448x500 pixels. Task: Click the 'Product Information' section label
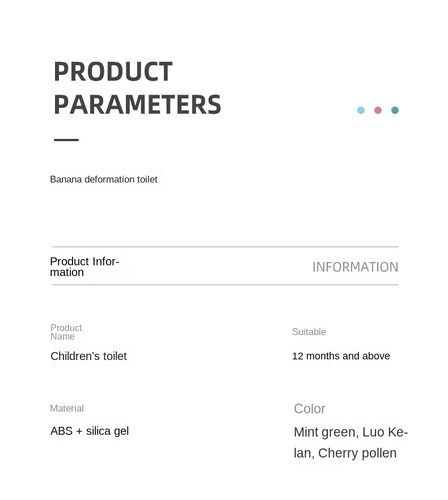tap(84, 267)
